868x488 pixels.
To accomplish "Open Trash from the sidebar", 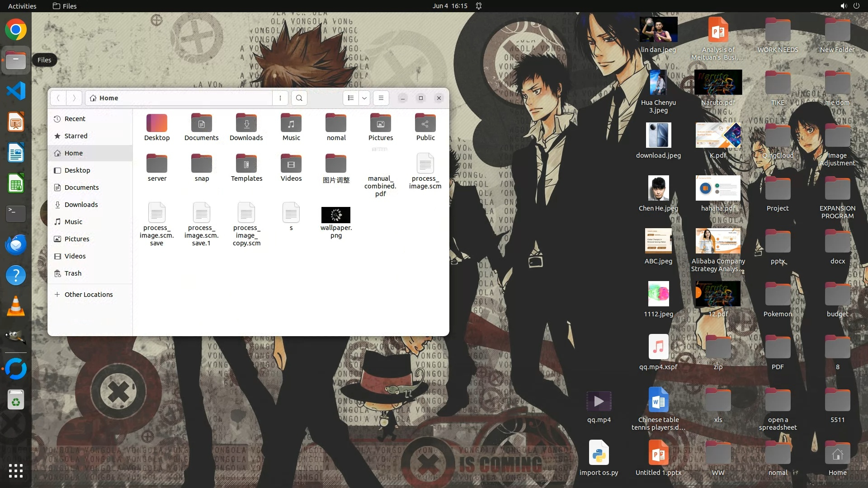I will [73, 273].
